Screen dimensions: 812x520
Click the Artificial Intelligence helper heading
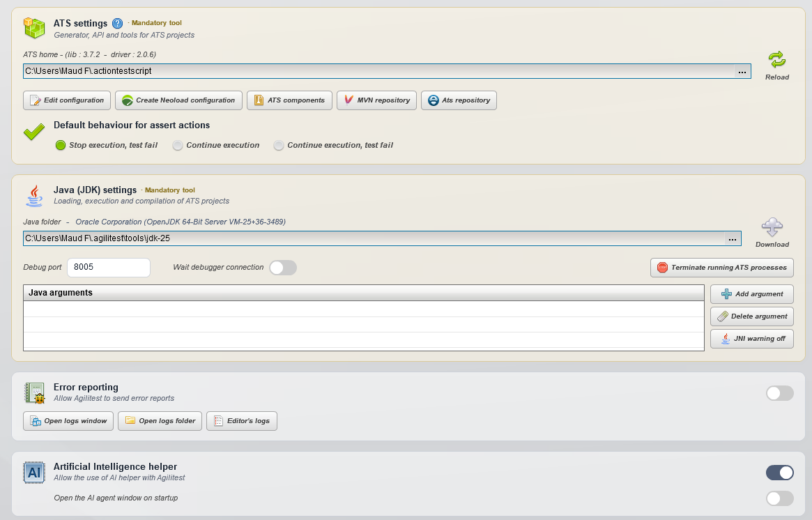(x=116, y=466)
